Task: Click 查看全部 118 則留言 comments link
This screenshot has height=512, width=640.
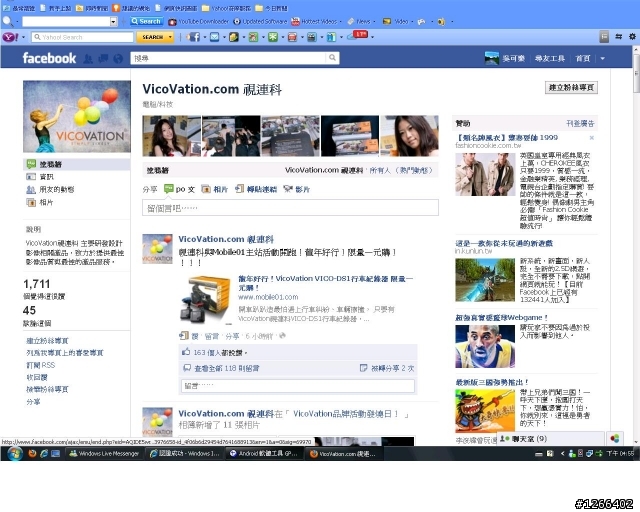Action: point(227,368)
